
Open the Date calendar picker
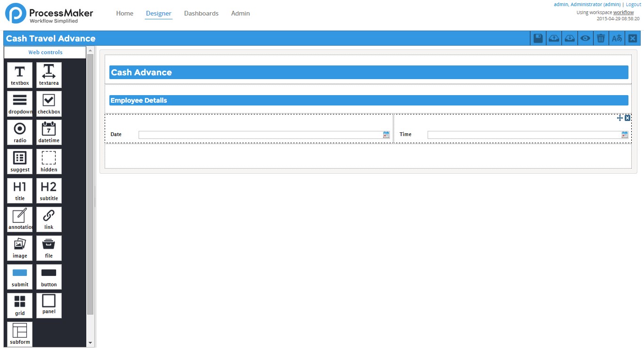387,135
